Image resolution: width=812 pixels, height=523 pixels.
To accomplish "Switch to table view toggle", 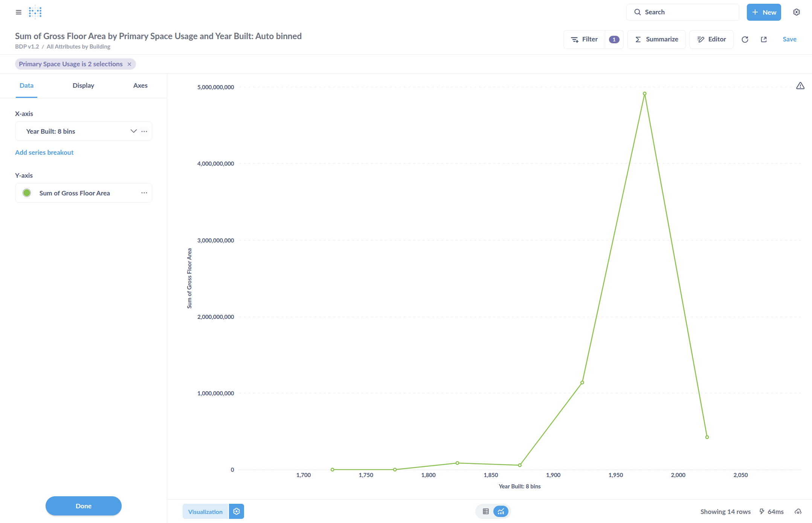I will [485, 511].
